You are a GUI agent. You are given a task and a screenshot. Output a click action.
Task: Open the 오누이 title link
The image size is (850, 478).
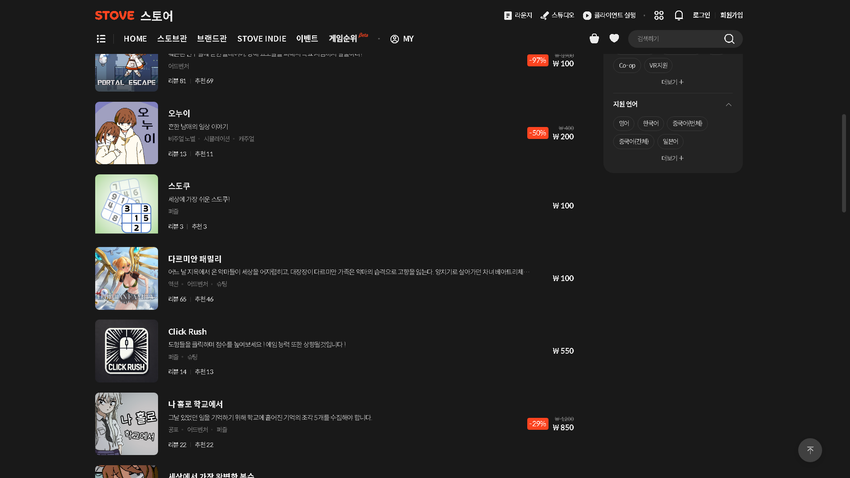[179, 113]
